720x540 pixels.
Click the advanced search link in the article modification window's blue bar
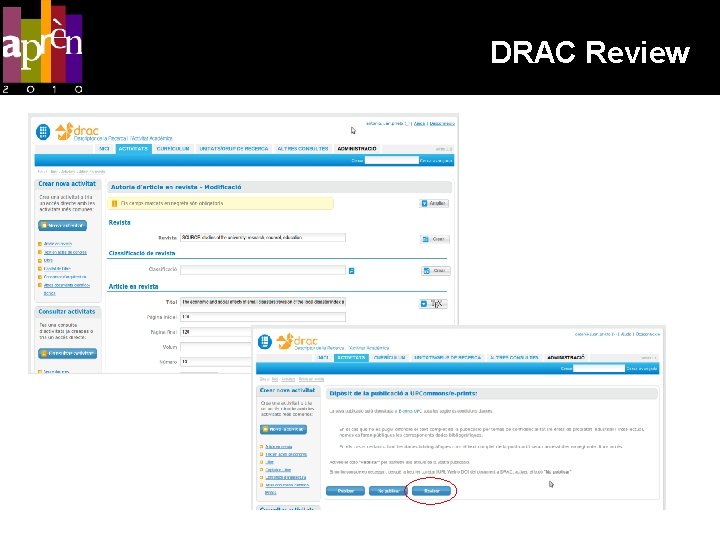tap(436, 161)
